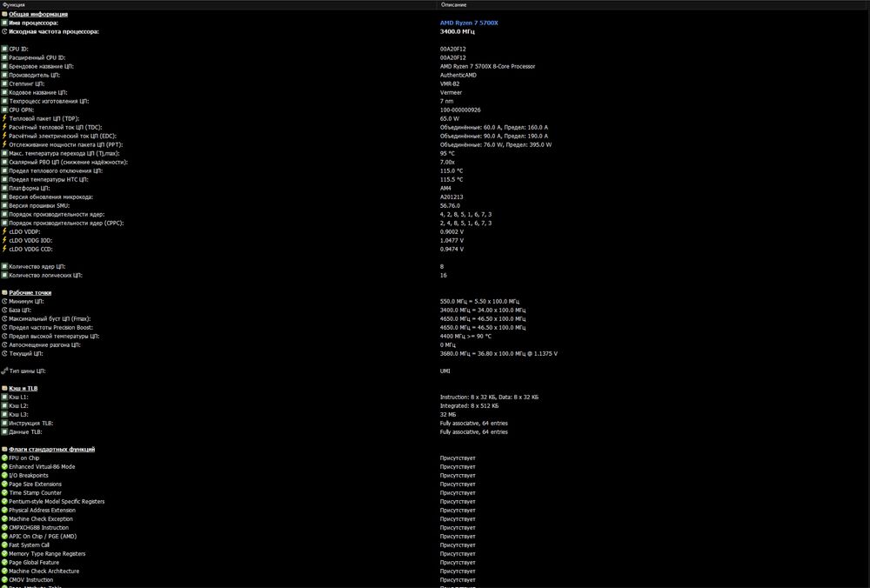Select the Флаги стандартных функций section heading
Viewport: 870px width, 588px height.
pyautogui.click(x=51, y=450)
